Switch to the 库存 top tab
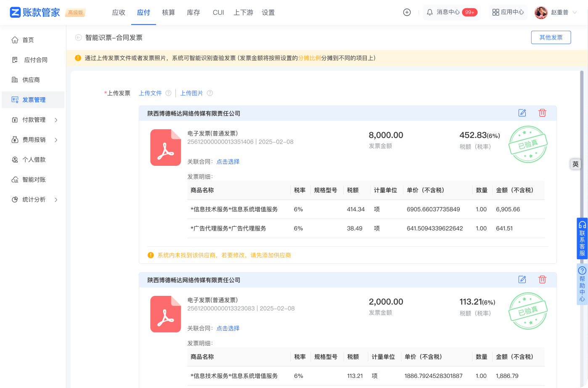Screen dimensions: 588x388 pyautogui.click(x=193, y=12)
